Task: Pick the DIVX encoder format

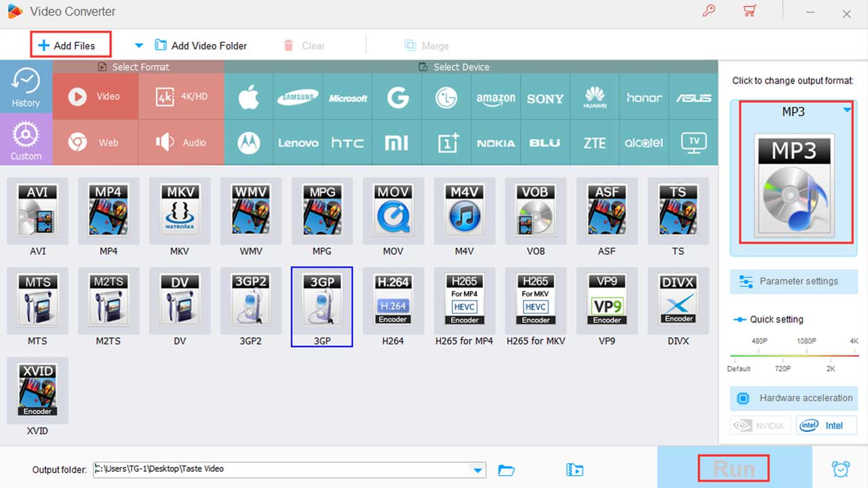Action: [678, 300]
